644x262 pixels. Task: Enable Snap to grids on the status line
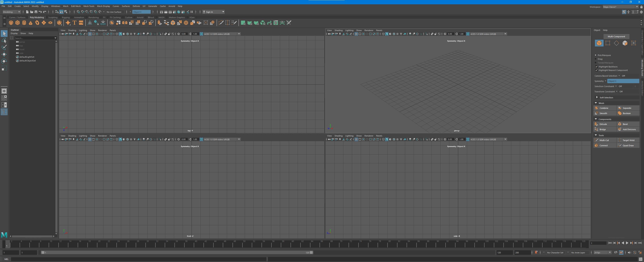(78, 12)
